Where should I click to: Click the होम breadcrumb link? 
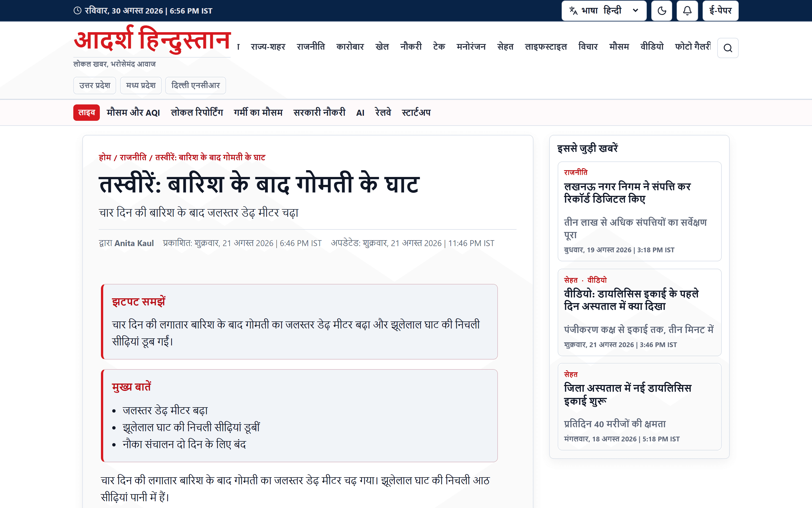pyautogui.click(x=105, y=157)
